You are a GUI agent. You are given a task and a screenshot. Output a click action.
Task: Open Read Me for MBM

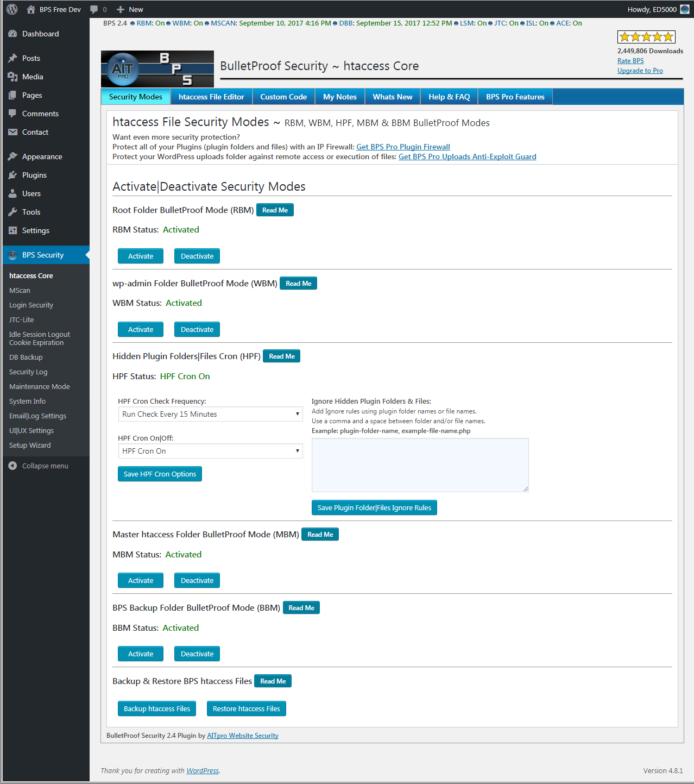(320, 535)
